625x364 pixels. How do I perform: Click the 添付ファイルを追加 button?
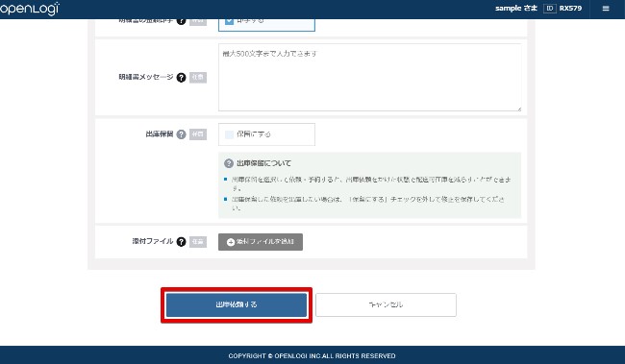tap(261, 242)
